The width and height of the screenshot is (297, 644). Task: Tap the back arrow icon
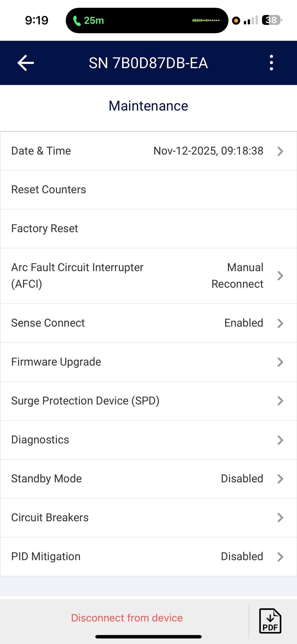[x=26, y=63]
